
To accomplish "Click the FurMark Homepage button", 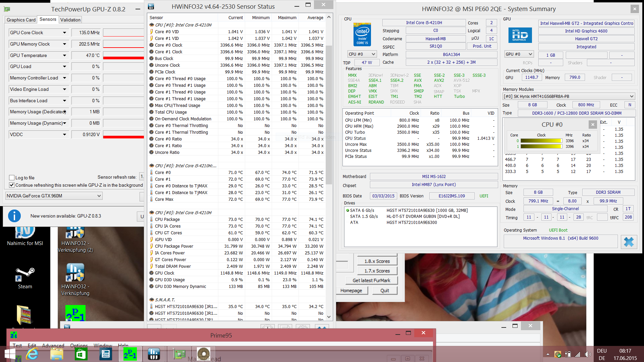I will pyautogui.click(x=351, y=291).
